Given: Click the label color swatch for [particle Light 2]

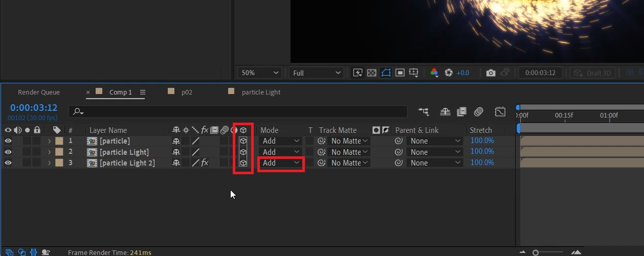Looking at the screenshot, I should pos(59,163).
